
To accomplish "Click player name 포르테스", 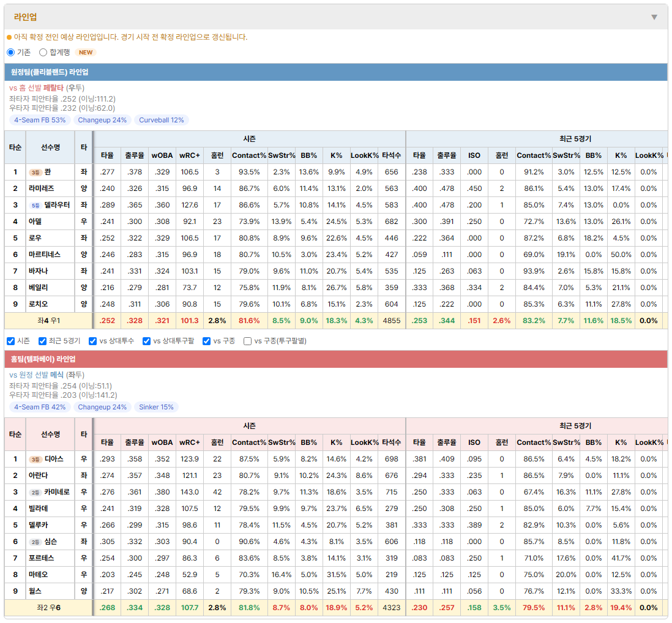I will pos(42,558).
